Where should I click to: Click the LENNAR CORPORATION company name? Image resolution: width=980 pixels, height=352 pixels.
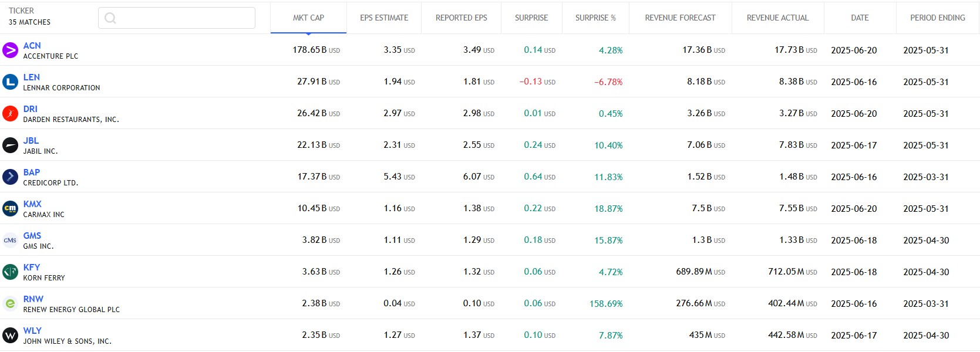pyautogui.click(x=62, y=88)
